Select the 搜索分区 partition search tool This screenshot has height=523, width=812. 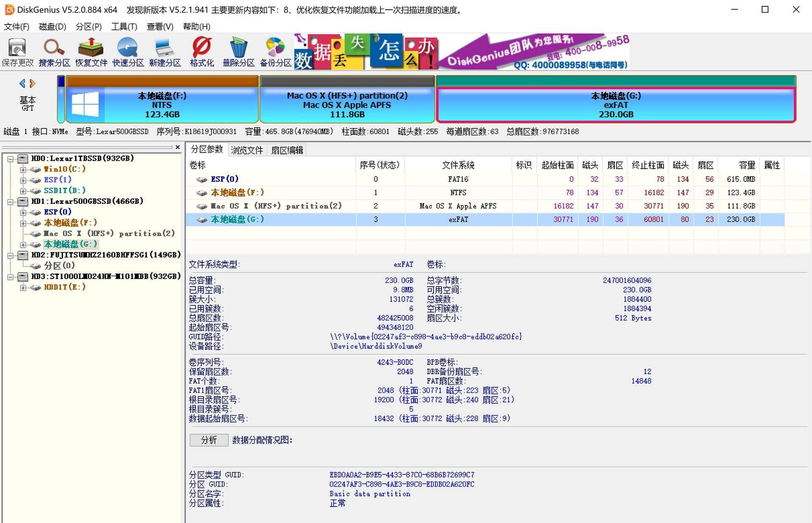click(x=53, y=51)
